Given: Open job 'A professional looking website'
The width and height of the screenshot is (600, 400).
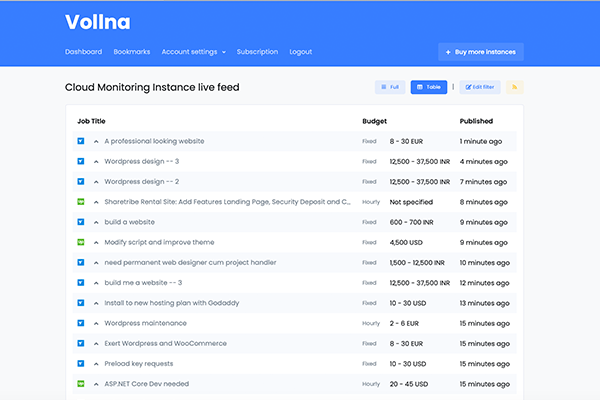Looking at the screenshot, I should (154, 141).
